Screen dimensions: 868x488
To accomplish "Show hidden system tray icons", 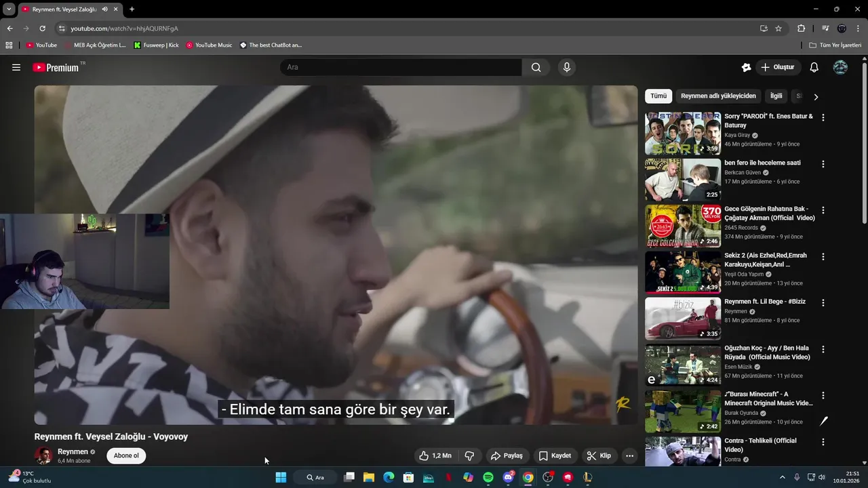I will (782, 477).
